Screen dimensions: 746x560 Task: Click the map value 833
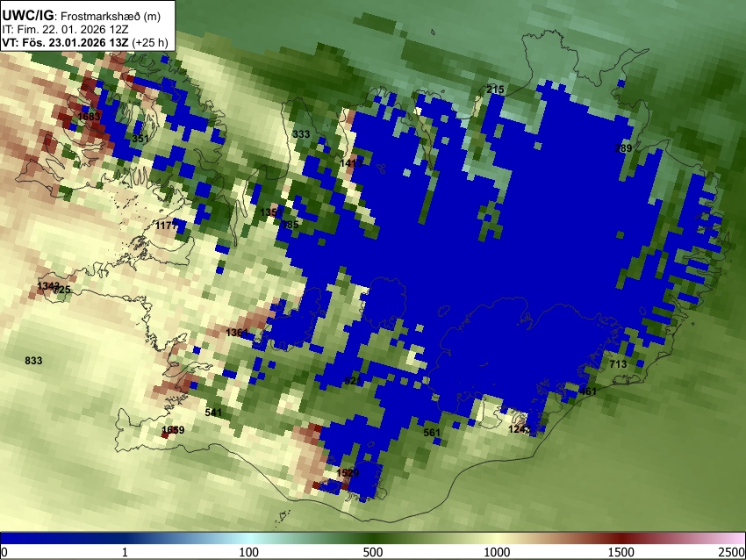[33, 361]
